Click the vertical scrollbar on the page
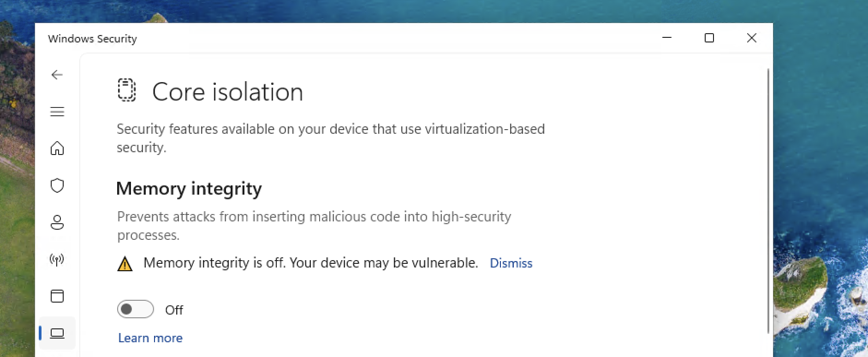Viewport: 868px width, 357px height. [768, 201]
